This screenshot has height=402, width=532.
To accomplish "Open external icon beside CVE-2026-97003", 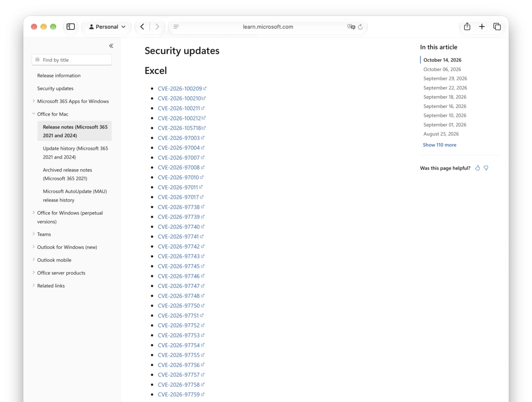I will (x=203, y=137).
